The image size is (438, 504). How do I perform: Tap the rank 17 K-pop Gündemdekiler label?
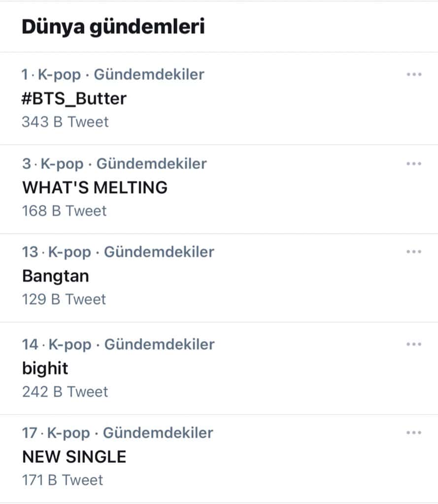[x=118, y=433]
